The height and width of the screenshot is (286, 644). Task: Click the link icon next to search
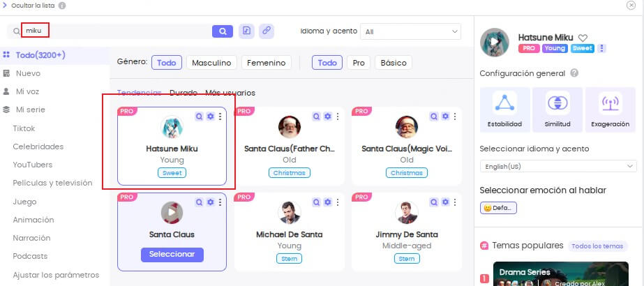coord(266,31)
